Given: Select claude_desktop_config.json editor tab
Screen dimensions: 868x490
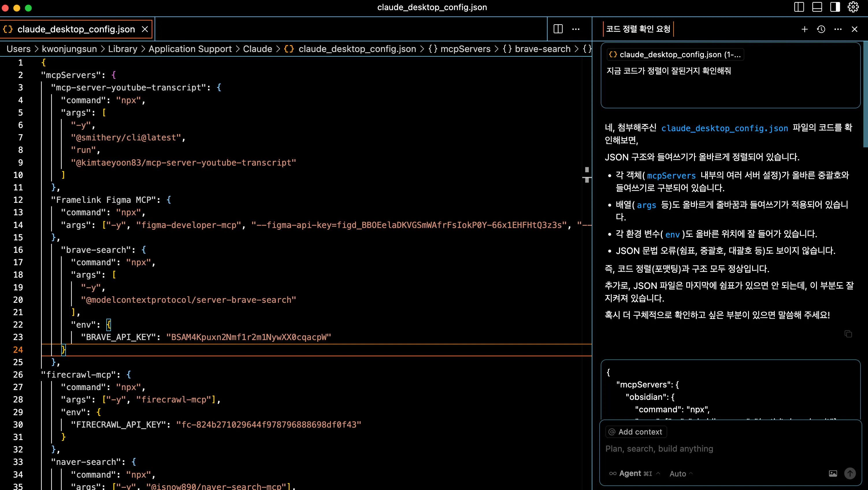Looking at the screenshot, I should click(x=76, y=29).
